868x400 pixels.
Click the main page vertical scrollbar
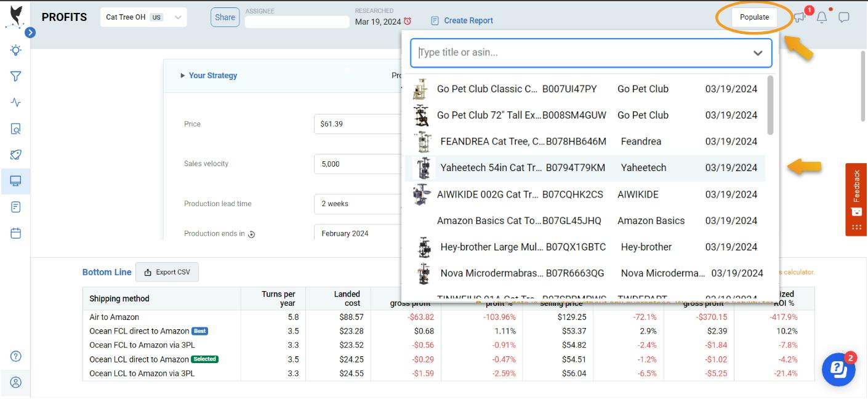tap(863, 86)
